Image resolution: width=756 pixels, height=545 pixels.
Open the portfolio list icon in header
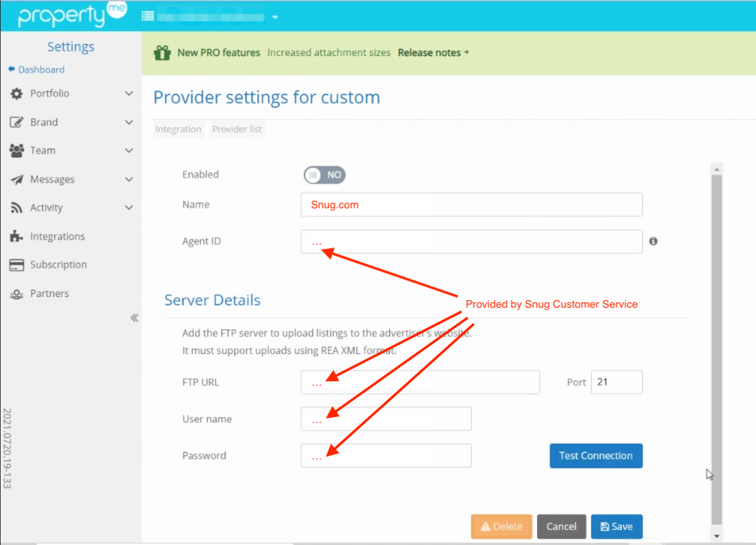[x=148, y=16]
